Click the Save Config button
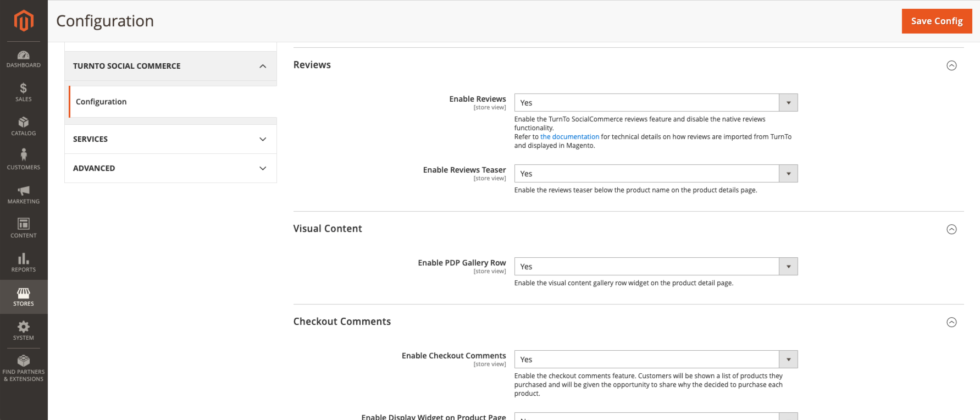This screenshot has height=420, width=980. (x=937, y=21)
